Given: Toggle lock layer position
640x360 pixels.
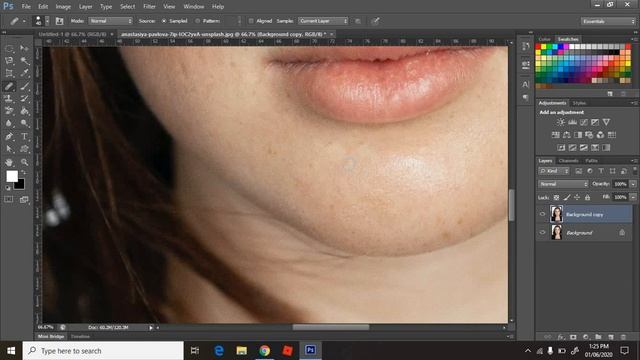Looking at the screenshot, I should click(577, 198).
